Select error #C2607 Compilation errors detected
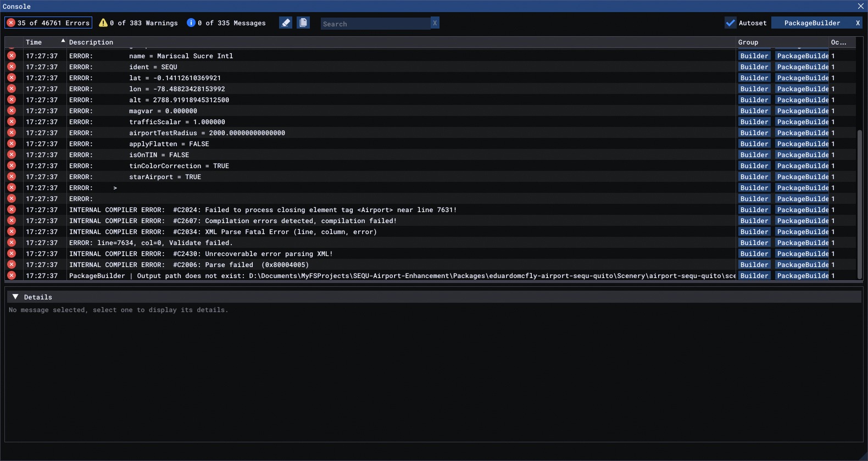This screenshot has height=461, width=868. [x=431, y=221]
